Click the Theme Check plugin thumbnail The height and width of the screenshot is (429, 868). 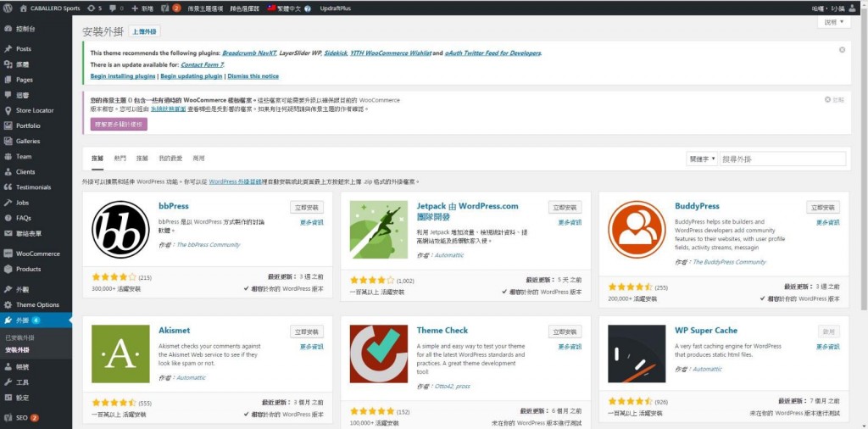pyautogui.click(x=379, y=354)
